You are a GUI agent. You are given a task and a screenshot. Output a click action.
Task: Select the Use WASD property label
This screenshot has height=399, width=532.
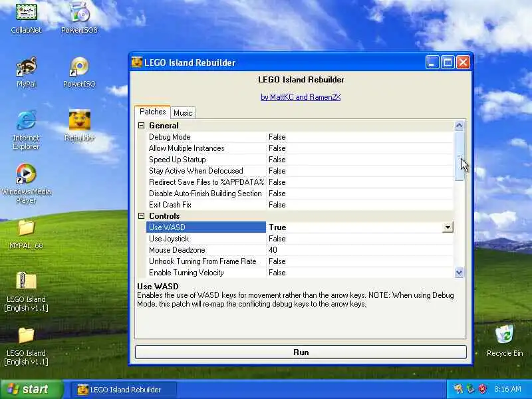pos(206,227)
